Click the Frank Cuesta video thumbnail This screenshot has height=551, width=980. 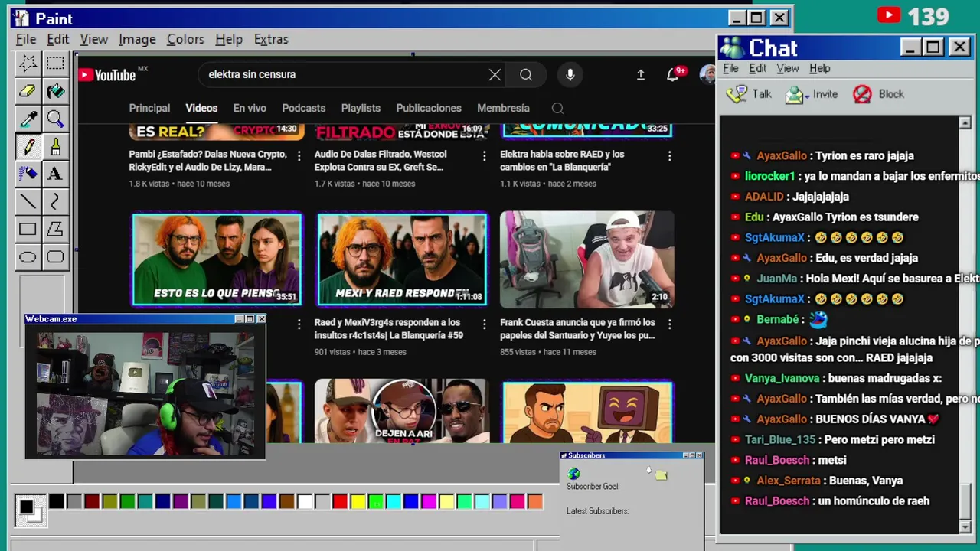click(x=587, y=259)
